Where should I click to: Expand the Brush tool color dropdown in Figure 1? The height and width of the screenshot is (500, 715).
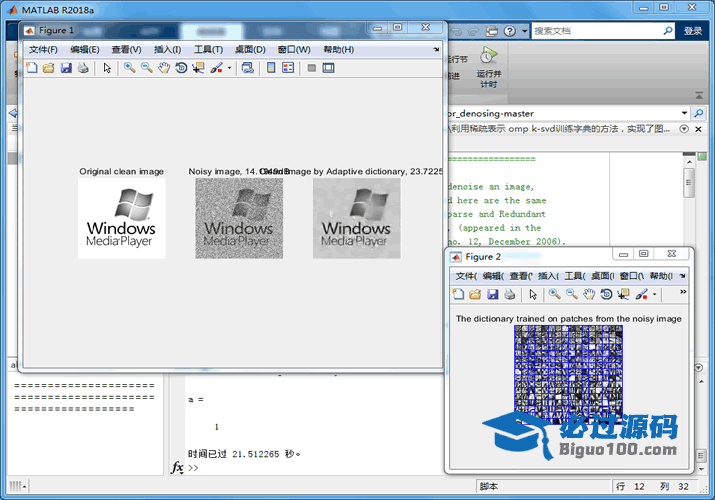(230, 68)
